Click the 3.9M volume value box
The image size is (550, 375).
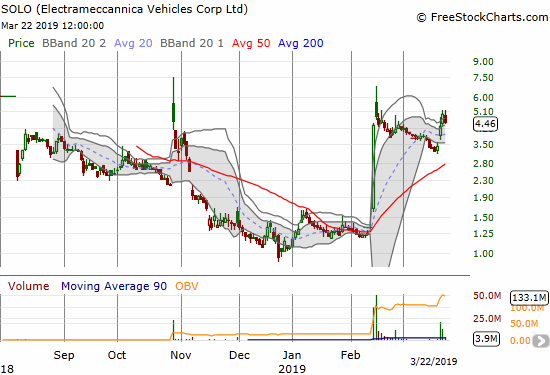pyautogui.click(x=486, y=339)
